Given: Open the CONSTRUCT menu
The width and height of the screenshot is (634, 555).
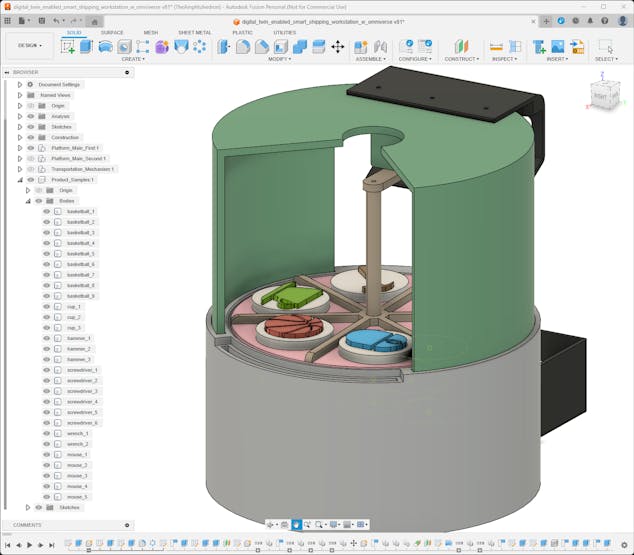Looking at the screenshot, I should point(461,59).
